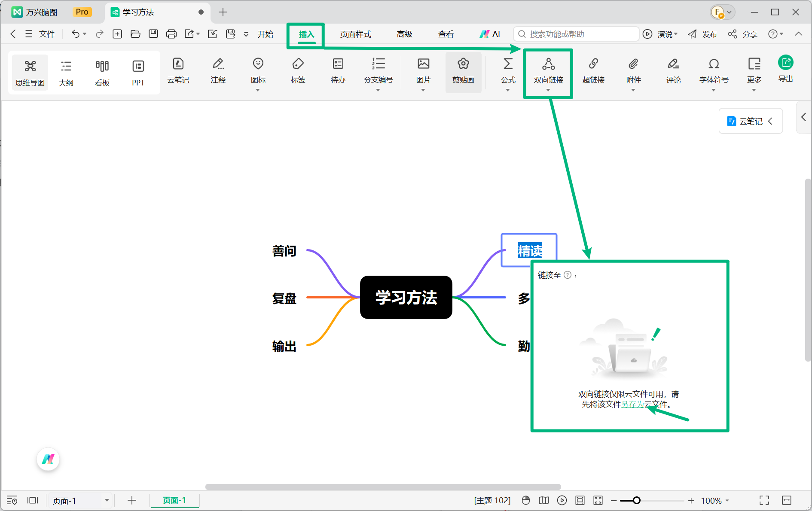Screen dimensions: 812x511
Task: Click the green 导出 export button
Action: (x=786, y=69)
